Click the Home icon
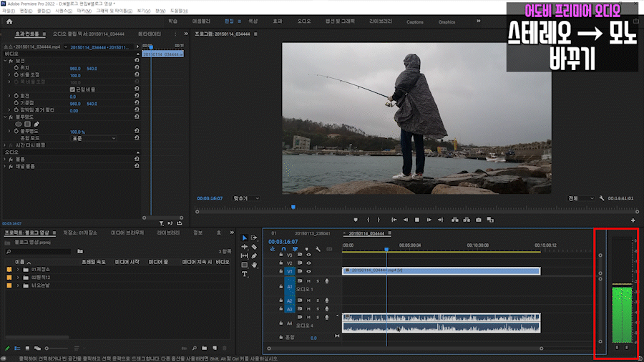 9,21
